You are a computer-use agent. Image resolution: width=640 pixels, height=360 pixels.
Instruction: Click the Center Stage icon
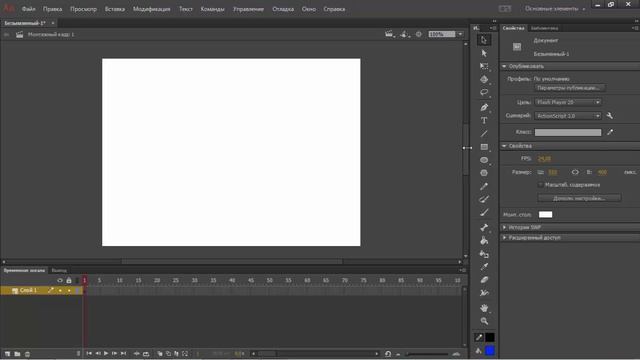click(x=419, y=34)
